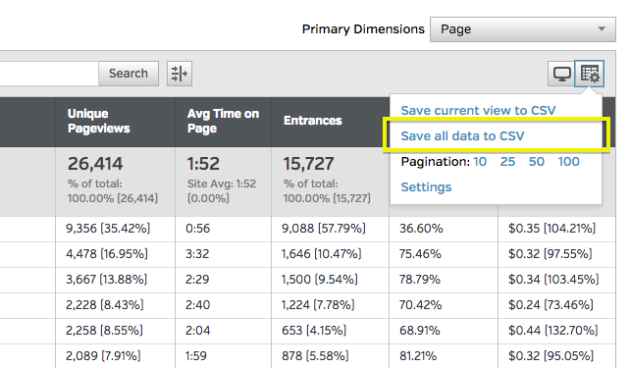Click the monitor display view icon
The image size is (630, 368).
pos(561,74)
